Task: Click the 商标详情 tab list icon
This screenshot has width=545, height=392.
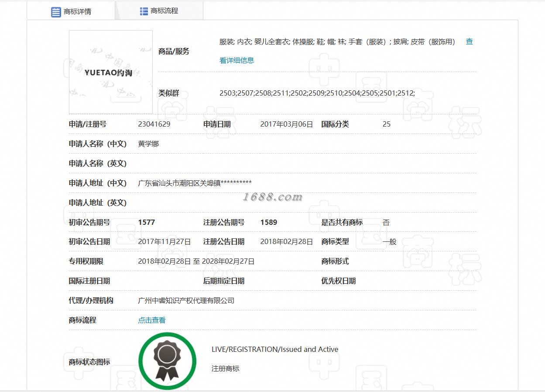Action: [x=56, y=12]
